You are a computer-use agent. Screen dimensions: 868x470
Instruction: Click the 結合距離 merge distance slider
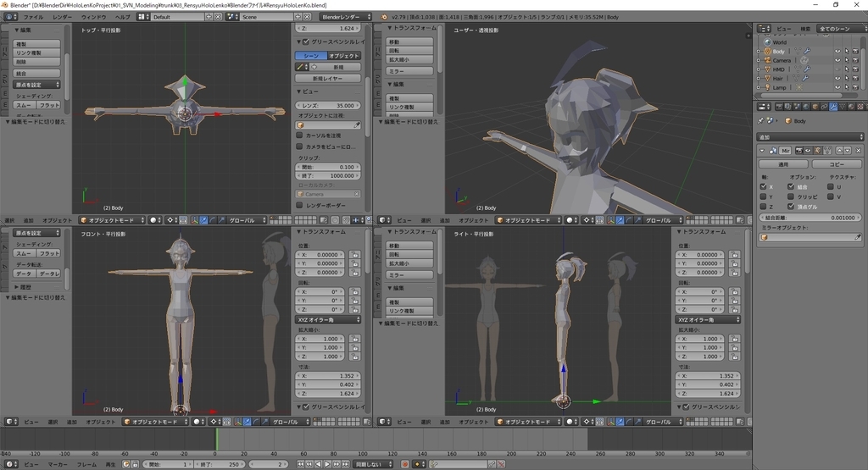810,218
